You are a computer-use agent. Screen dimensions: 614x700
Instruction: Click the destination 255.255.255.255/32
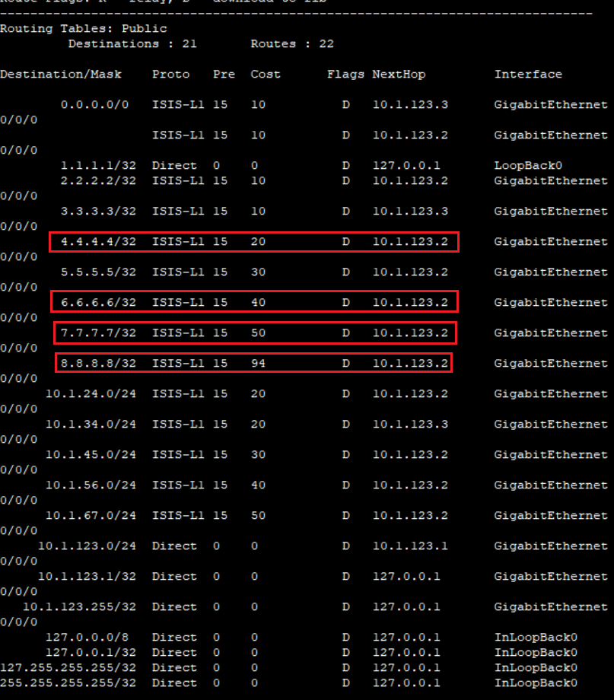coord(68,682)
